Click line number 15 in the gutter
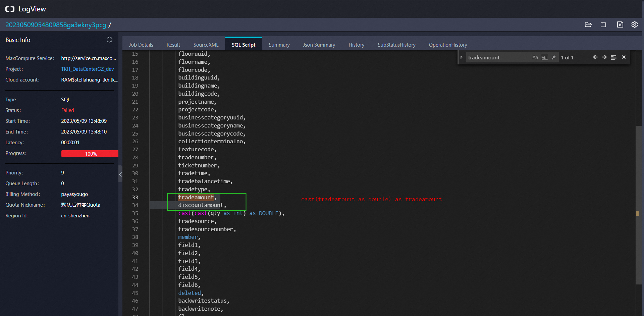This screenshot has width=644, height=316. (135, 54)
